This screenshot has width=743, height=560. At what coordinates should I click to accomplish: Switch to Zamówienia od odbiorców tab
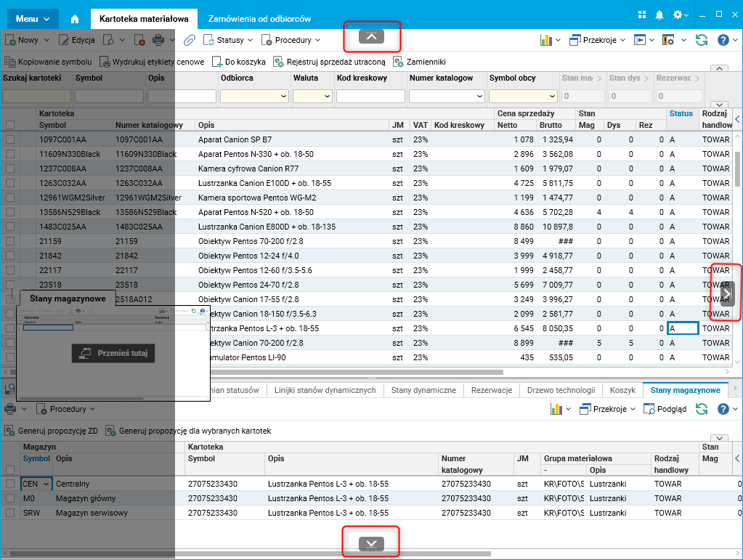tap(259, 19)
